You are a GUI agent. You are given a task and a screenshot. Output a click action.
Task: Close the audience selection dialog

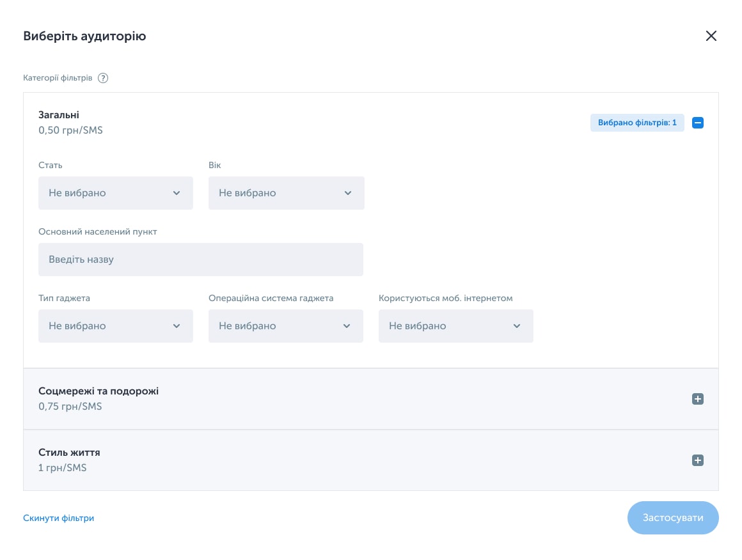[x=711, y=36]
